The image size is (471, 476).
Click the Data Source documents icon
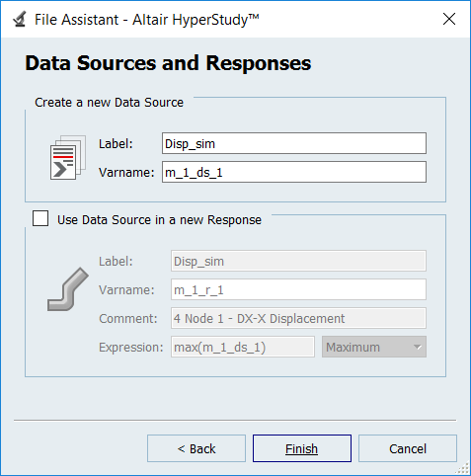[68, 157]
